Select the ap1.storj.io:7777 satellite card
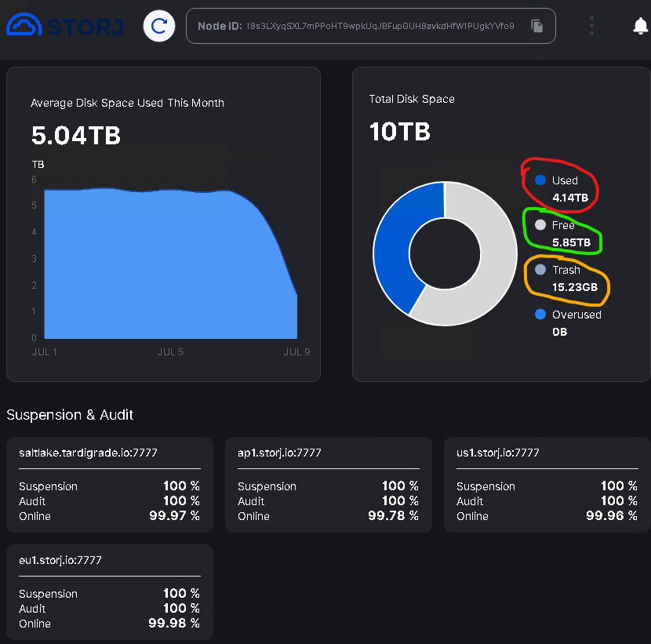This screenshot has width=651, height=644. (x=328, y=485)
